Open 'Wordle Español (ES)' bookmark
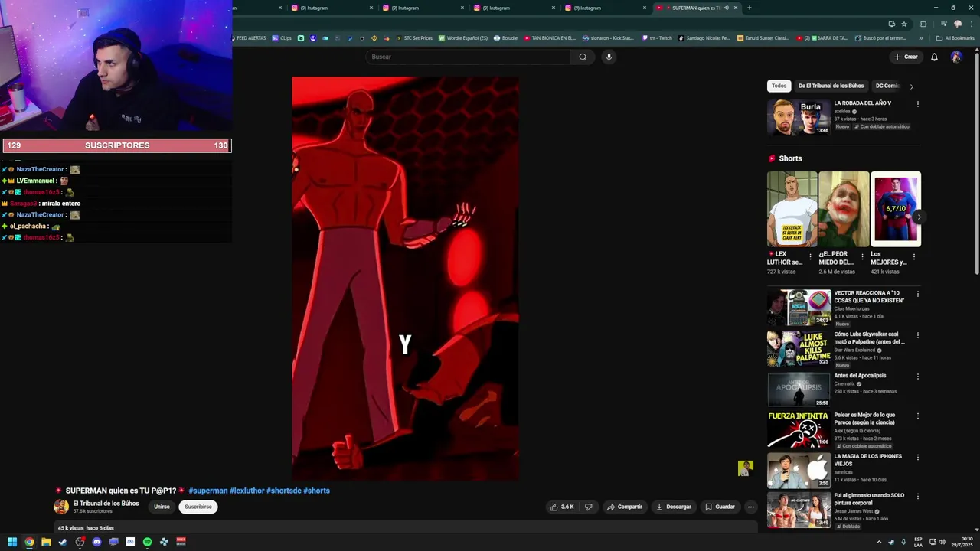Viewport: 980px width, 551px height. (x=463, y=38)
